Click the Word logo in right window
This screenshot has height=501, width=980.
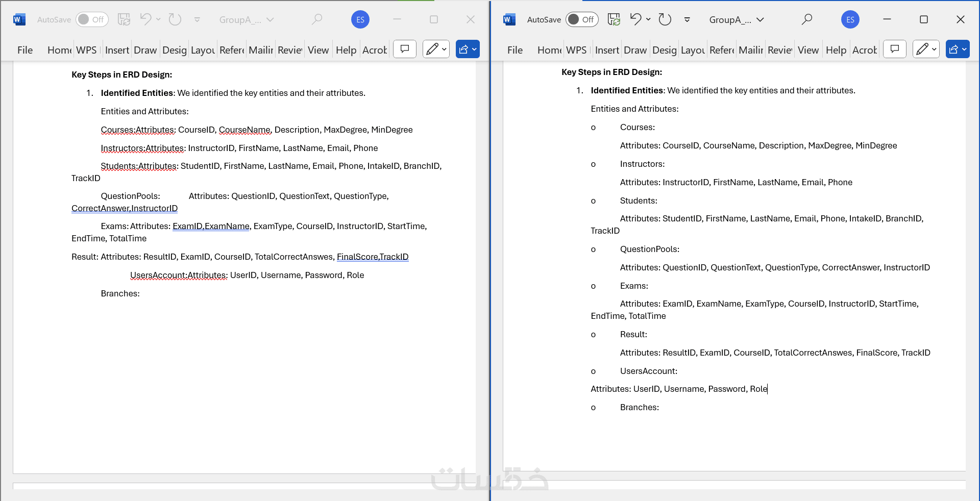[509, 19]
